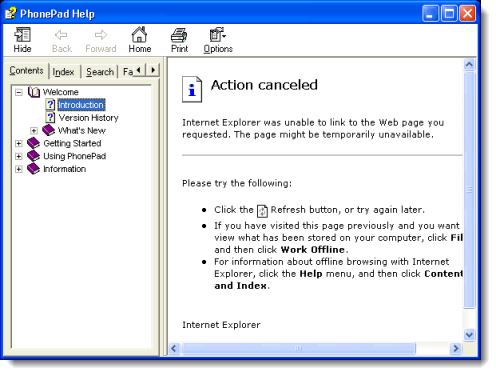Minimize the PhonePad Help window
Screen dimensions: 496x375
point(430,14)
